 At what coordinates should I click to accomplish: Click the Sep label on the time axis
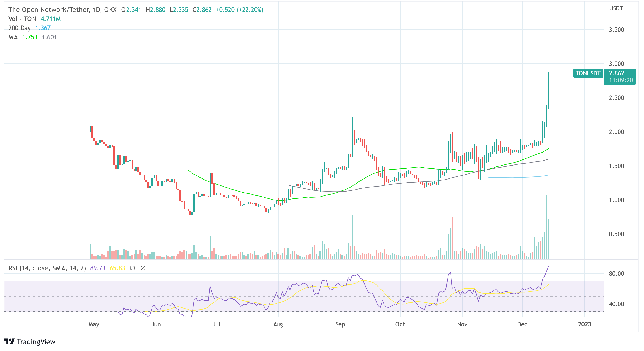point(340,324)
